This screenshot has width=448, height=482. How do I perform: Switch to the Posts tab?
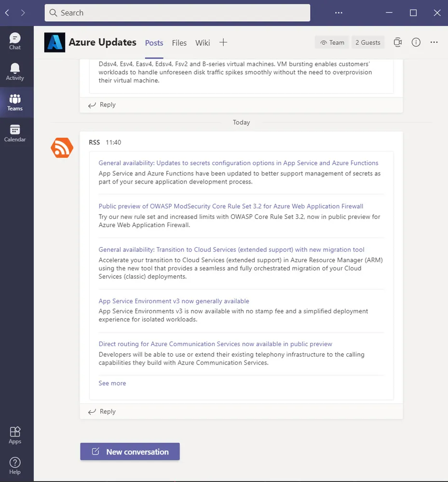pos(154,43)
